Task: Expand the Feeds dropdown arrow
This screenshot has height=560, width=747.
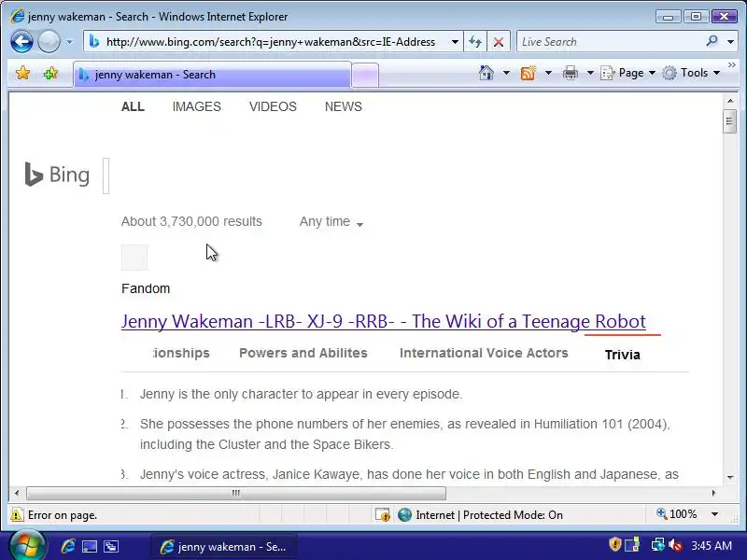Action: point(548,73)
